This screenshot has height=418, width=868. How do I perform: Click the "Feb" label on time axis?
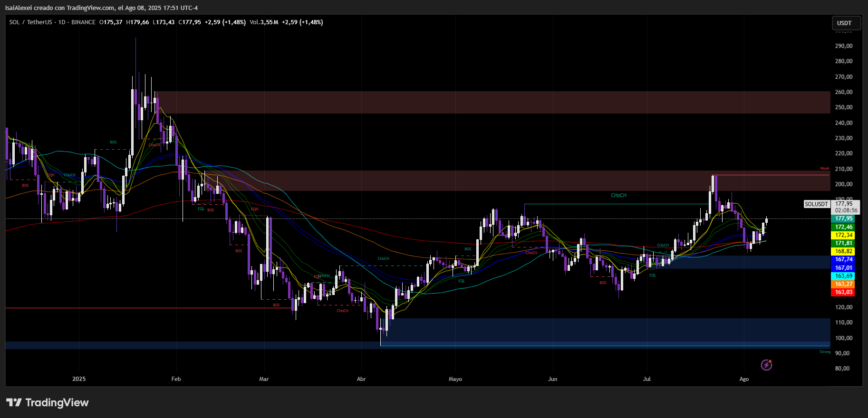point(176,379)
